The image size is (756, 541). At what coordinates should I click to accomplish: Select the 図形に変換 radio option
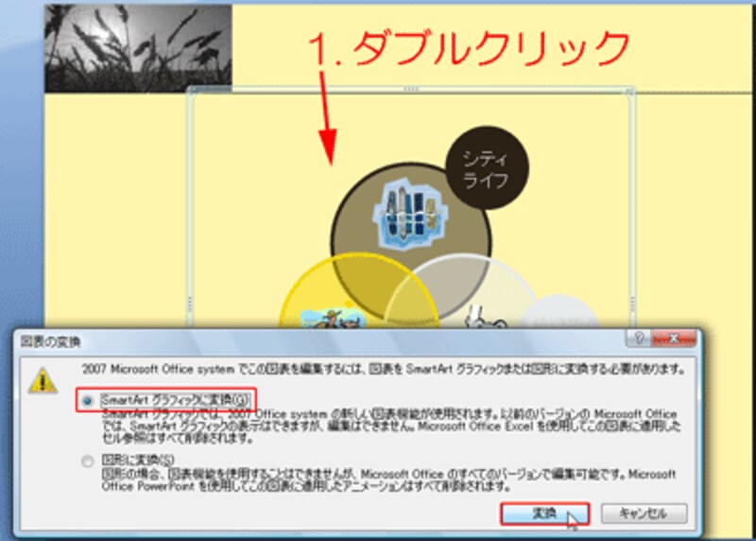pyautogui.click(x=87, y=461)
